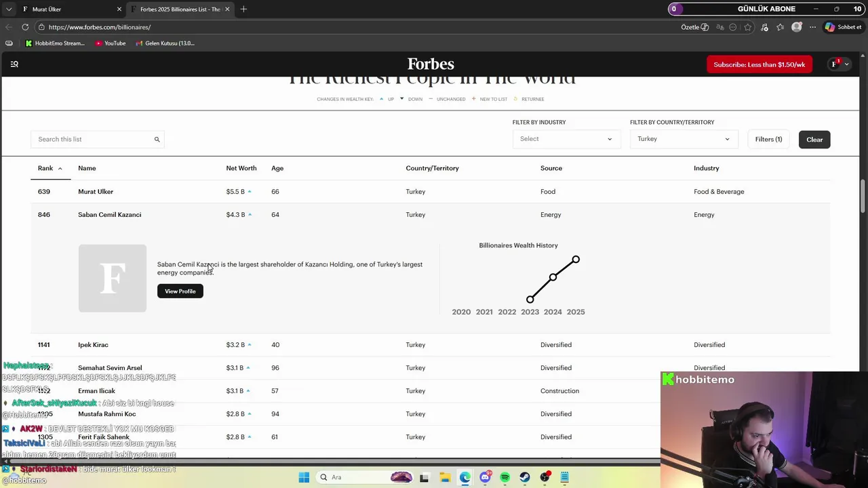Expand the Semahat Sevim Arsel row
868x488 pixels.
(x=431, y=368)
